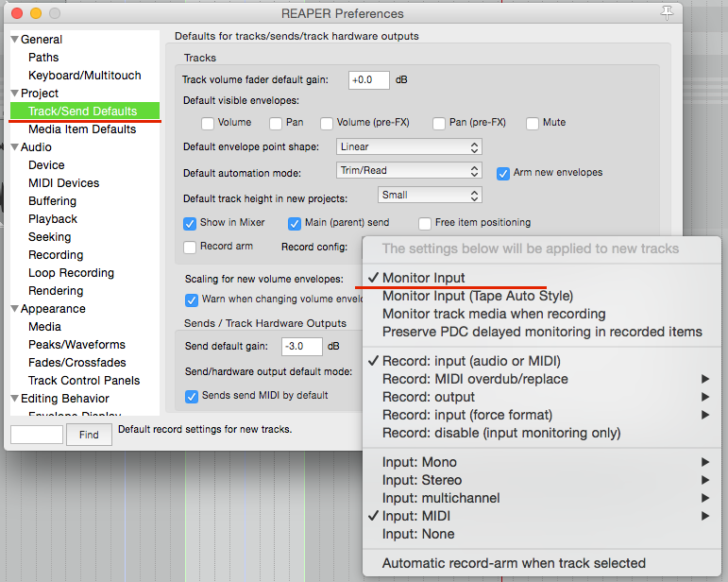Enable Mute envelope checkbox
The width and height of the screenshot is (728, 582).
click(x=533, y=123)
